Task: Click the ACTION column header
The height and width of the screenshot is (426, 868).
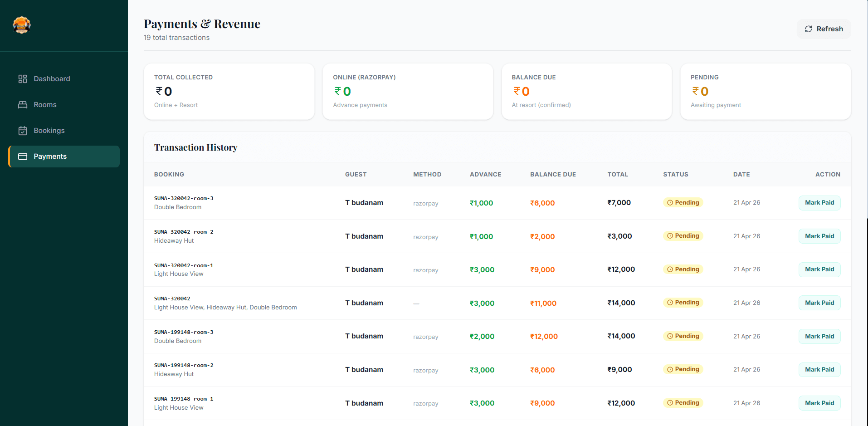Action: pos(828,174)
